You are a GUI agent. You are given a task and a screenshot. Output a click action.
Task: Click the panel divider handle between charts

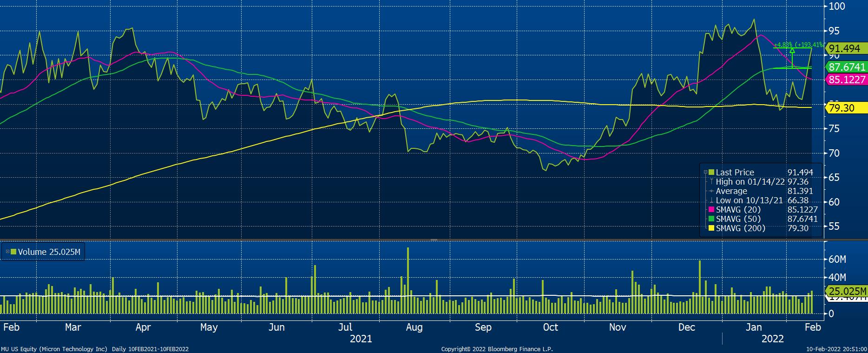(x=434, y=240)
